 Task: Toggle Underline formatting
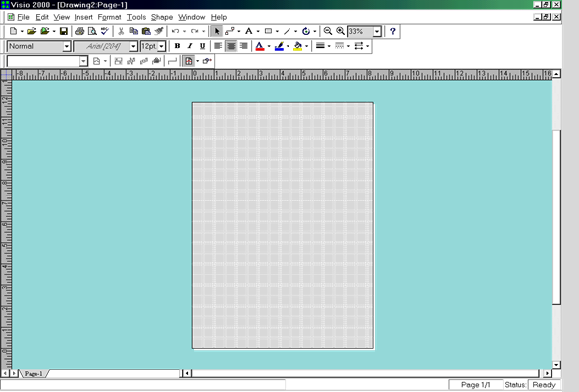202,46
